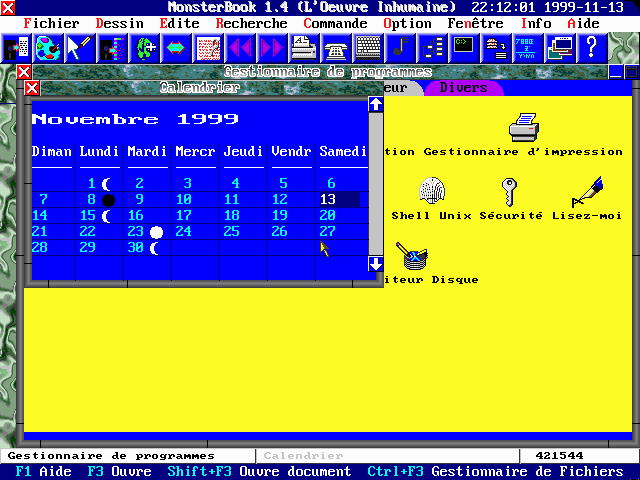The width and height of the screenshot is (640, 480).
Task: Select day 19 in the calendar
Action: coord(280,216)
